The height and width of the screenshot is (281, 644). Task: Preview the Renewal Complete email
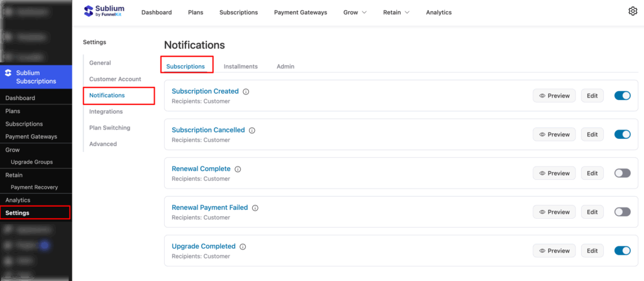tap(555, 173)
